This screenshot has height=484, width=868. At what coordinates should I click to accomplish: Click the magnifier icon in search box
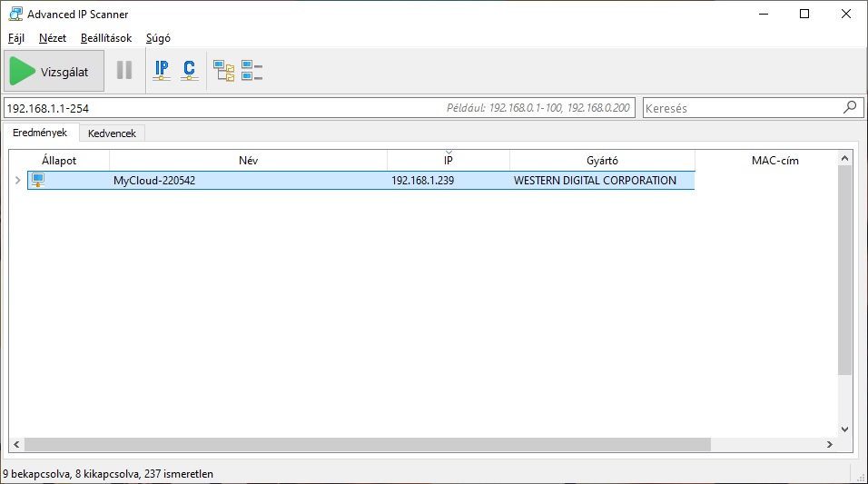849,107
